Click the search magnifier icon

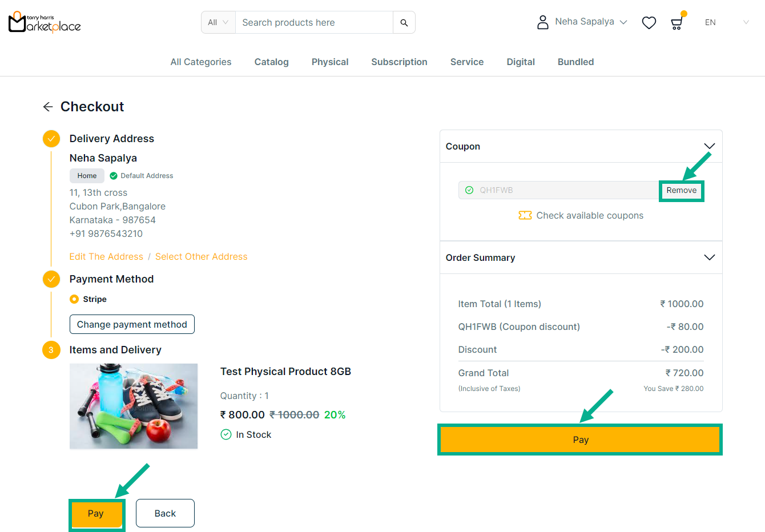click(x=404, y=23)
